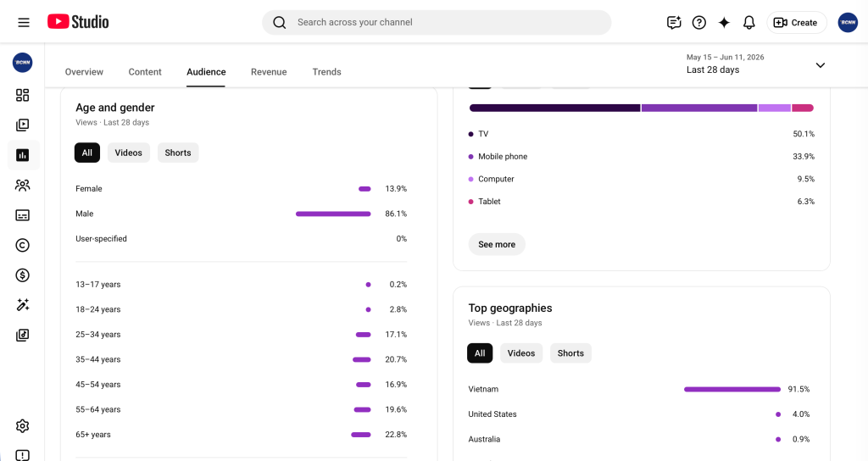The height and width of the screenshot is (461, 868).
Task: Switch to the Revenue tab
Action: tap(269, 72)
